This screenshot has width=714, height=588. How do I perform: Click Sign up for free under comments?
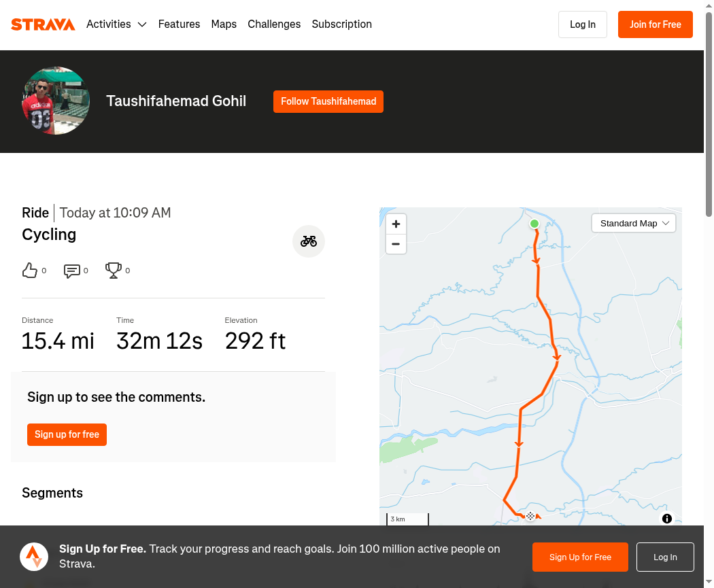coord(67,434)
